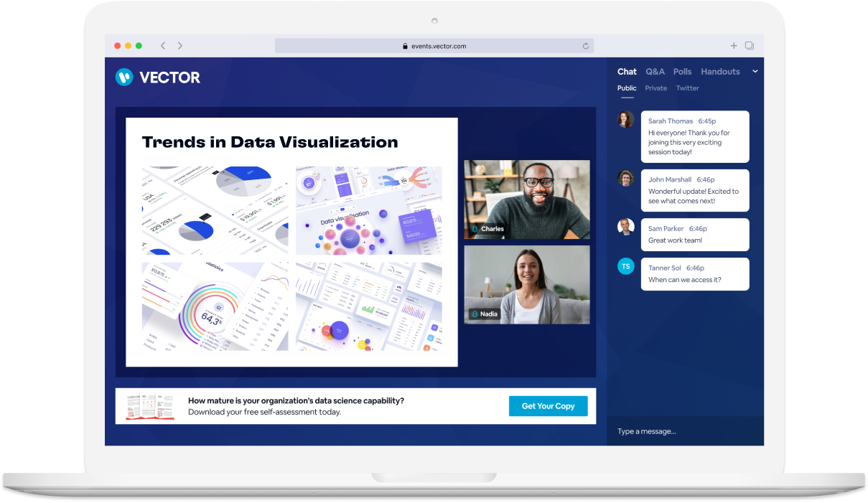Screen dimensions: 868x503
Task: Open a new browser tab with the plus icon
Action: 734,45
